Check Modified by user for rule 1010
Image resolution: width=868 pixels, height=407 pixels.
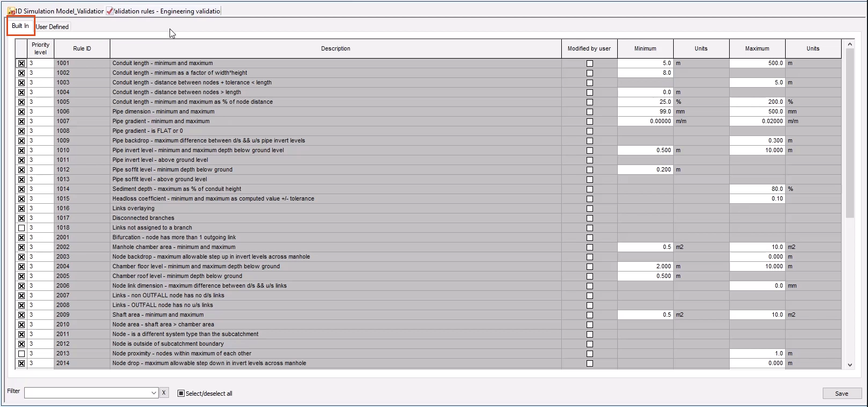coord(590,151)
